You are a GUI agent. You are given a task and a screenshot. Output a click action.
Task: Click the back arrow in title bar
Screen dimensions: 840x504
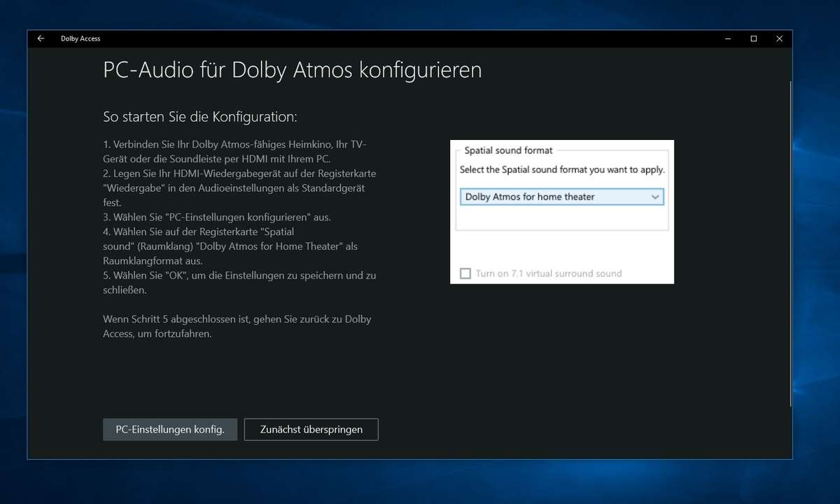[x=41, y=38]
